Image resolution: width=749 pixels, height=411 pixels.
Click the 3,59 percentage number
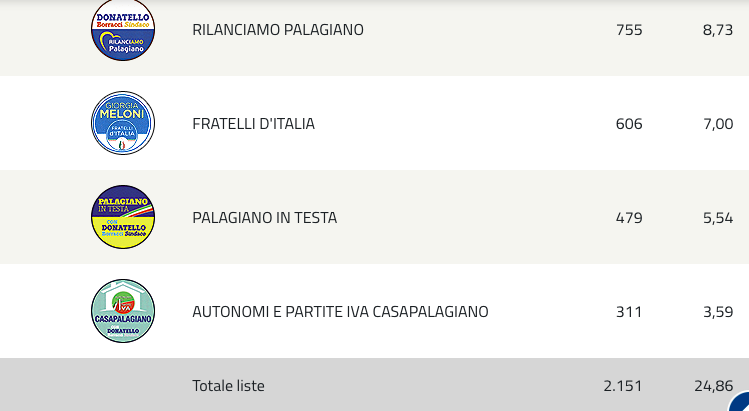point(718,312)
